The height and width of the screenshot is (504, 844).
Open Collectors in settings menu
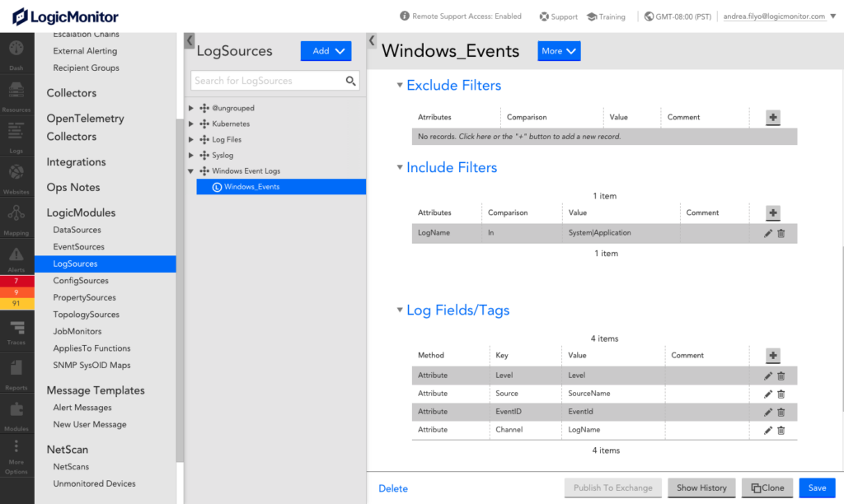click(x=72, y=93)
